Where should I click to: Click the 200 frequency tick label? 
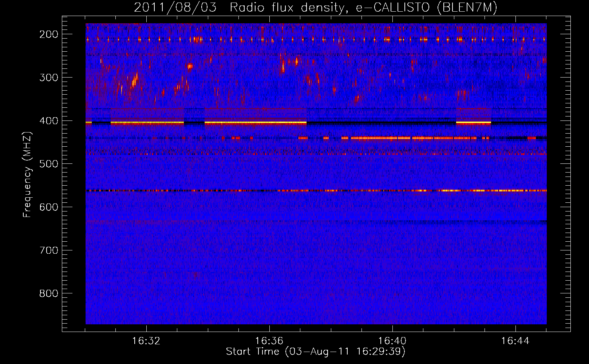pos(49,34)
